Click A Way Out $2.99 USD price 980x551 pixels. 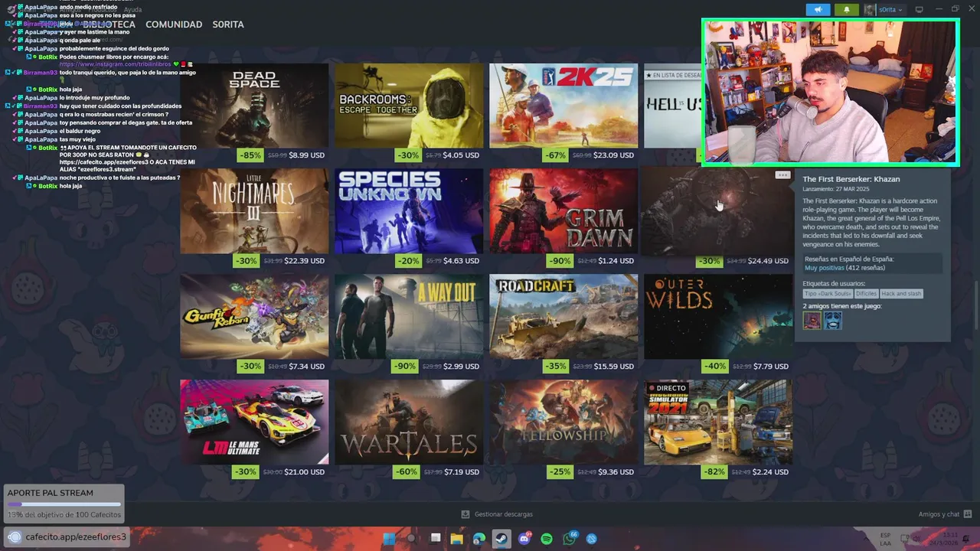click(461, 367)
